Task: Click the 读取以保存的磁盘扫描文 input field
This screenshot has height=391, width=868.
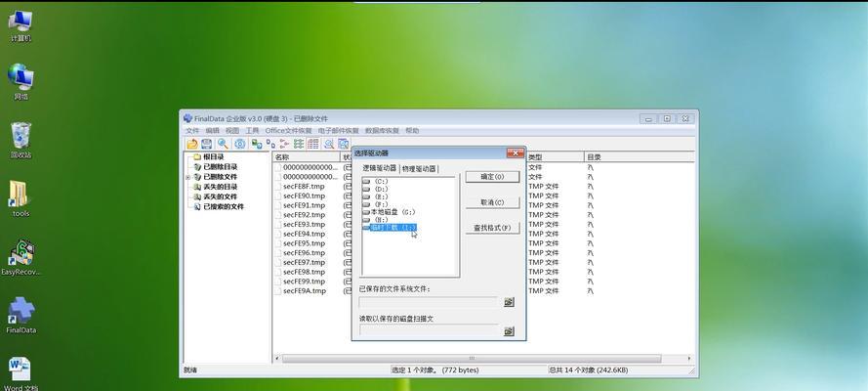Action: coord(430,330)
